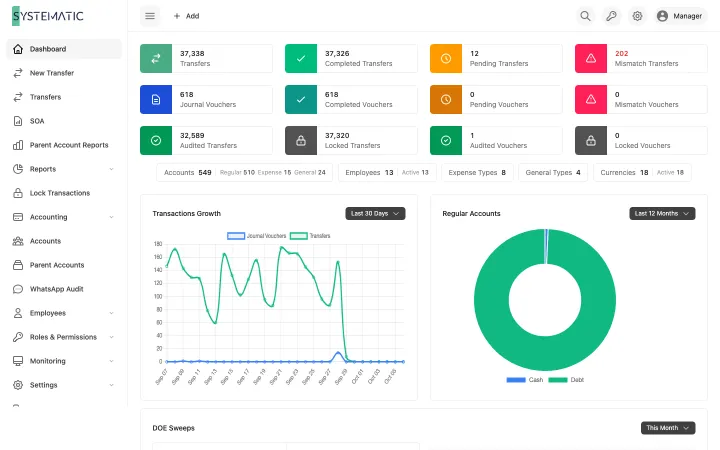Click the Pending Vouchers clock tile
This screenshot has width=720, height=450.
pos(446,100)
